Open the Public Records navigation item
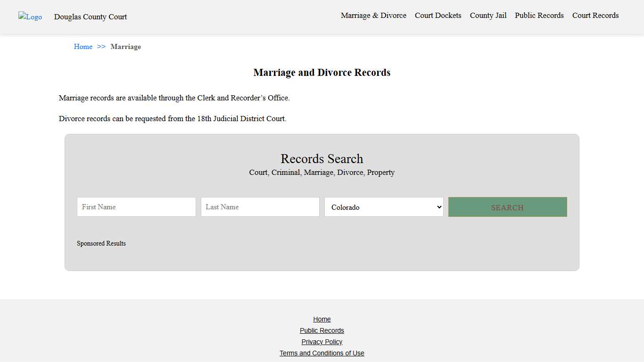The width and height of the screenshot is (644, 362). [x=539, y=16]
